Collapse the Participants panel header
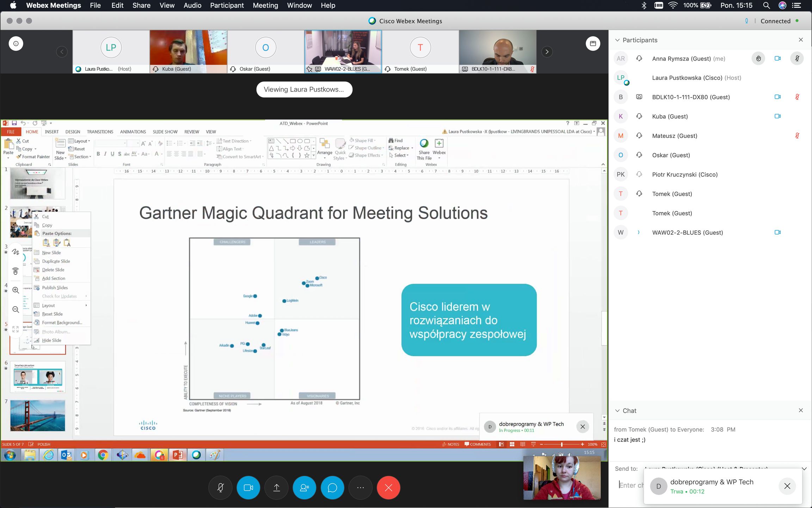 point(617,40)
